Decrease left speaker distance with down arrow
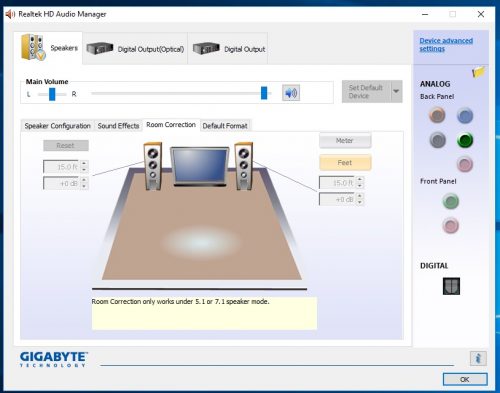The width and height of the screenshot is (500, 393). pyautogui.click(x=84, y=169)
